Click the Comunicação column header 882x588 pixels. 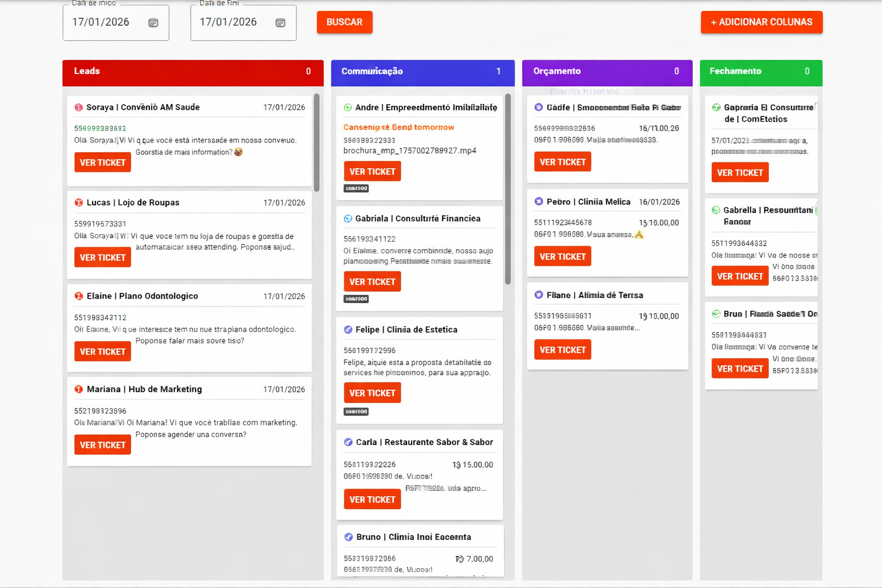423,72
